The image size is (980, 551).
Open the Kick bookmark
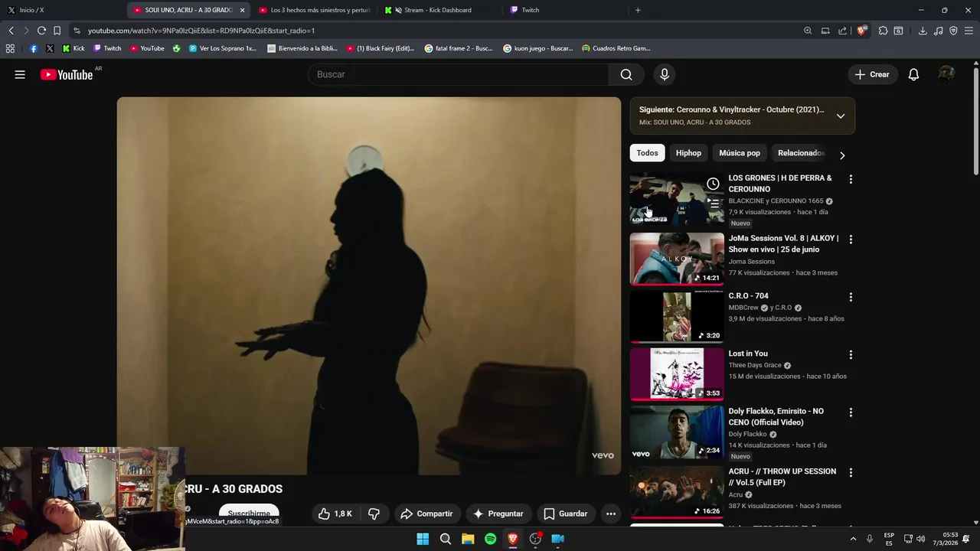click(73, 48)
